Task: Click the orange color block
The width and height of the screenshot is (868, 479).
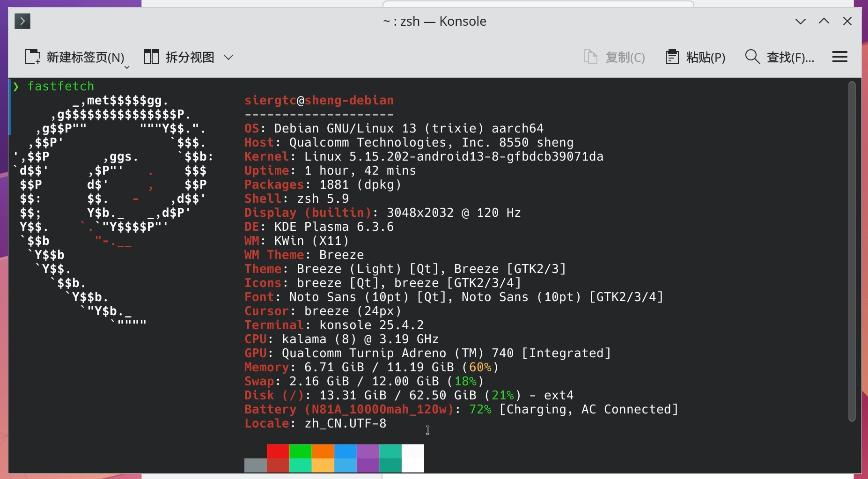Action: point(323,451)
